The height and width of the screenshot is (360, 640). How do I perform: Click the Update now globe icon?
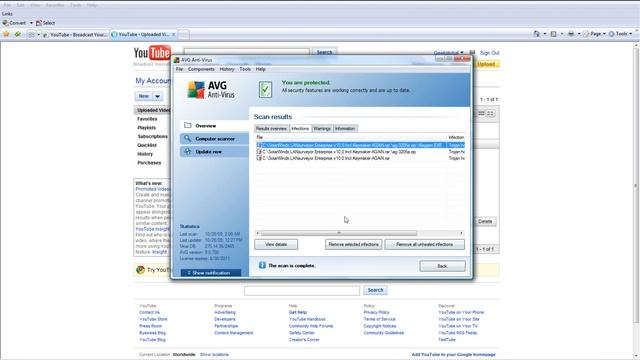click(x=187, y=151)
